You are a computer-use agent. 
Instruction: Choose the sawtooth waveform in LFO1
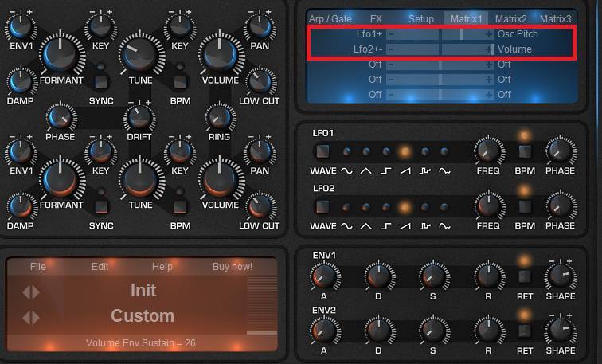[405, 151]
